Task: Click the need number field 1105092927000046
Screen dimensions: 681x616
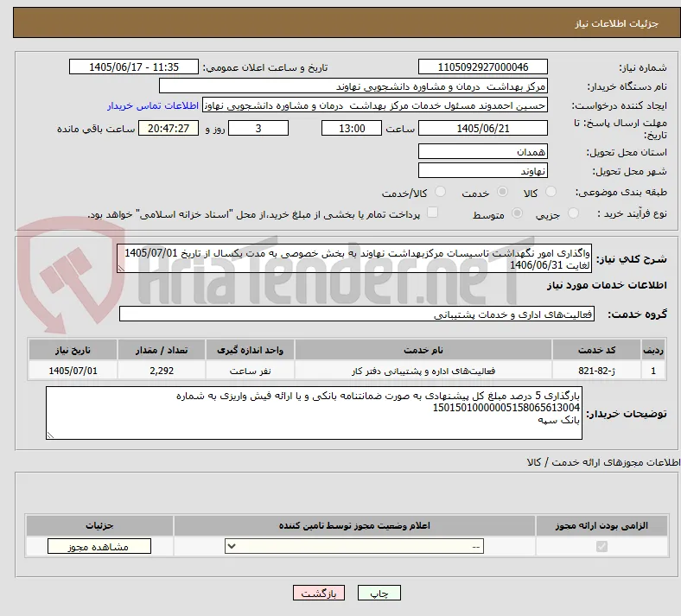Action: (482, 67)
